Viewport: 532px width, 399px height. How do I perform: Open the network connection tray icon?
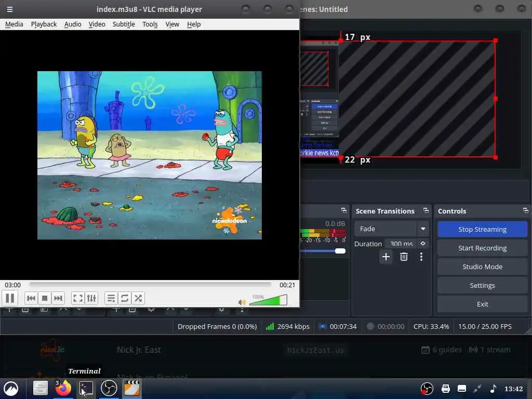coord(477,389)
